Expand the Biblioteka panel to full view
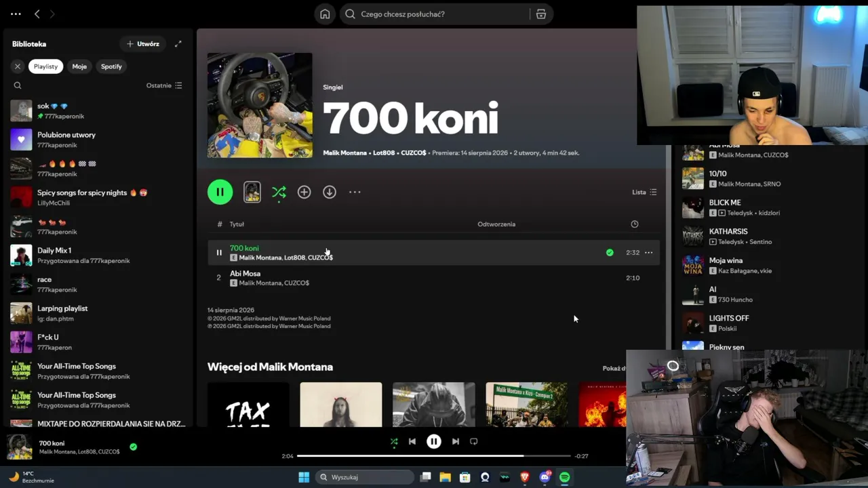This screenshot has height=488, width=868. [178, 44]
